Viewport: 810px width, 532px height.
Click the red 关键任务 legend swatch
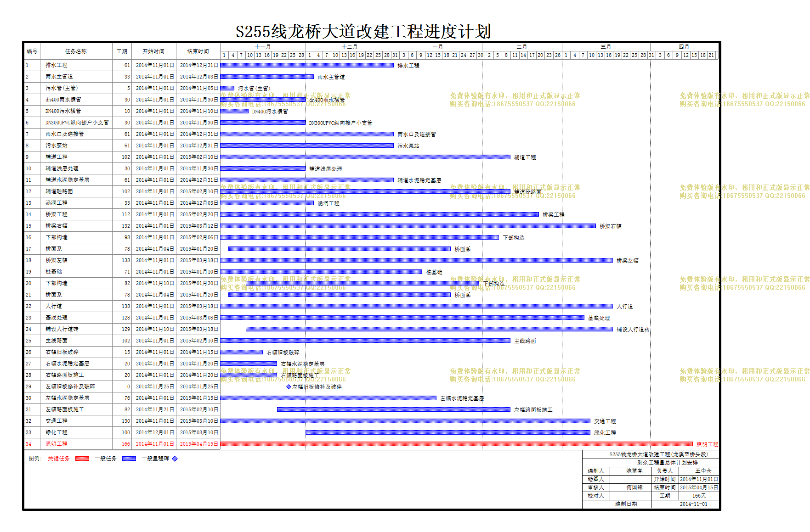coord(82,459)
